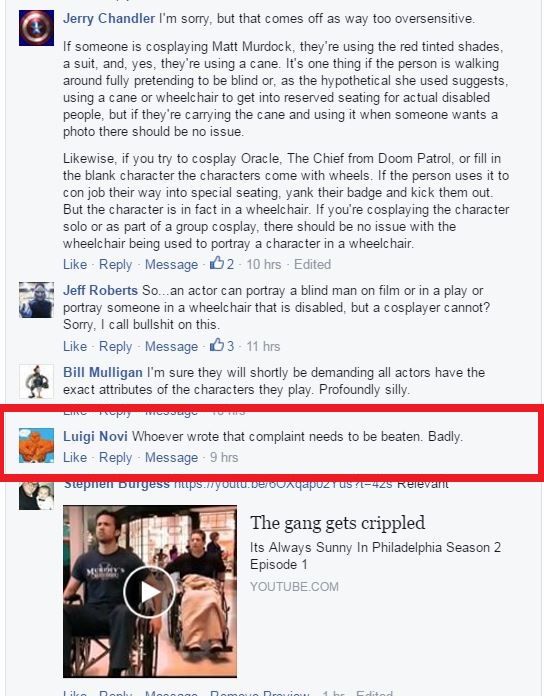Like Luigi Novi's comment

point(75,457)
